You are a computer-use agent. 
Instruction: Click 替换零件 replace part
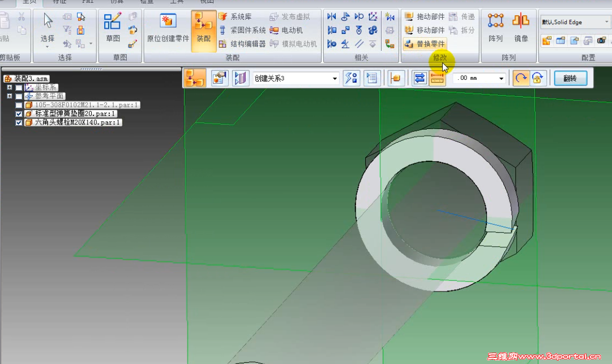click(x=425, y=44)
